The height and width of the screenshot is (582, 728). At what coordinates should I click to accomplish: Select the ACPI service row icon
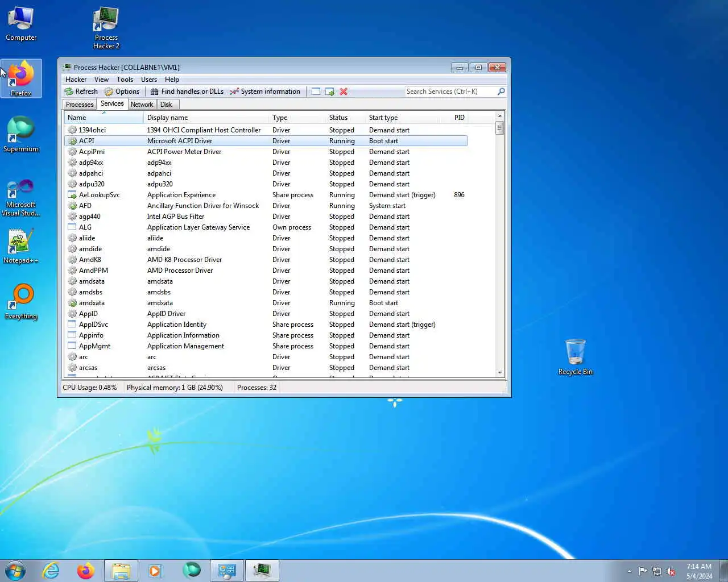coord(72,141)
